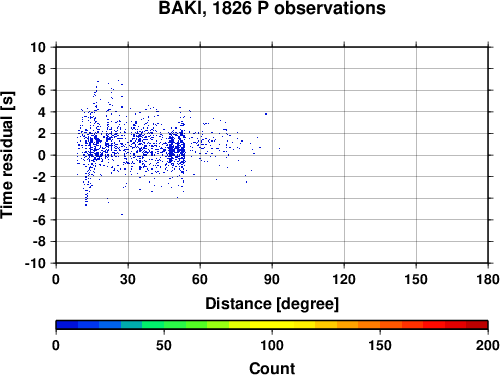The image size is (500, 375).
Task: Pick the teal colorbar segment before 50
Action: pyautogui.click(x=132, y=325)
